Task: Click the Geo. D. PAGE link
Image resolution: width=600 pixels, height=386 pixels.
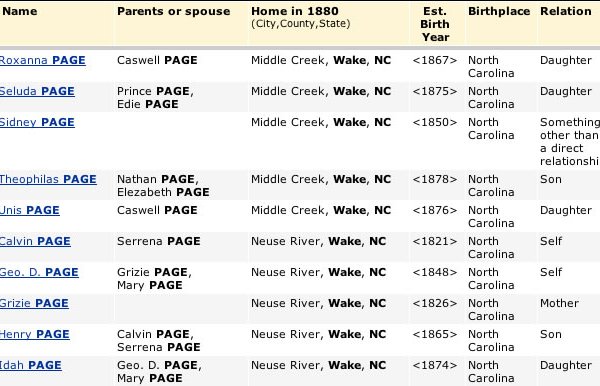Action: [39, 272]
